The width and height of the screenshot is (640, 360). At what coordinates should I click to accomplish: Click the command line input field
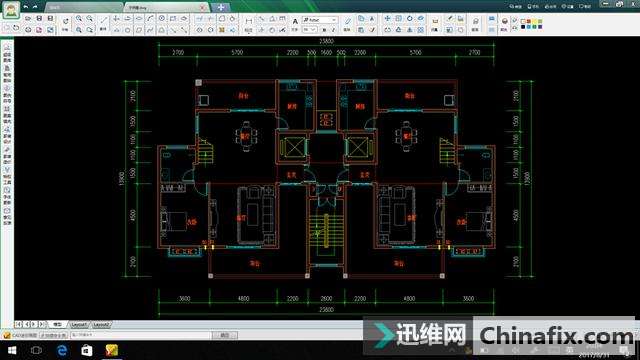(141, 335)
